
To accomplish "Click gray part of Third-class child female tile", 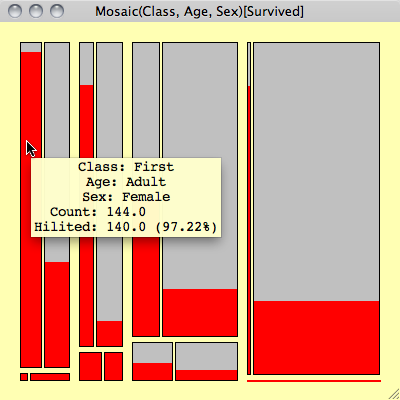I will click(152, 353).
